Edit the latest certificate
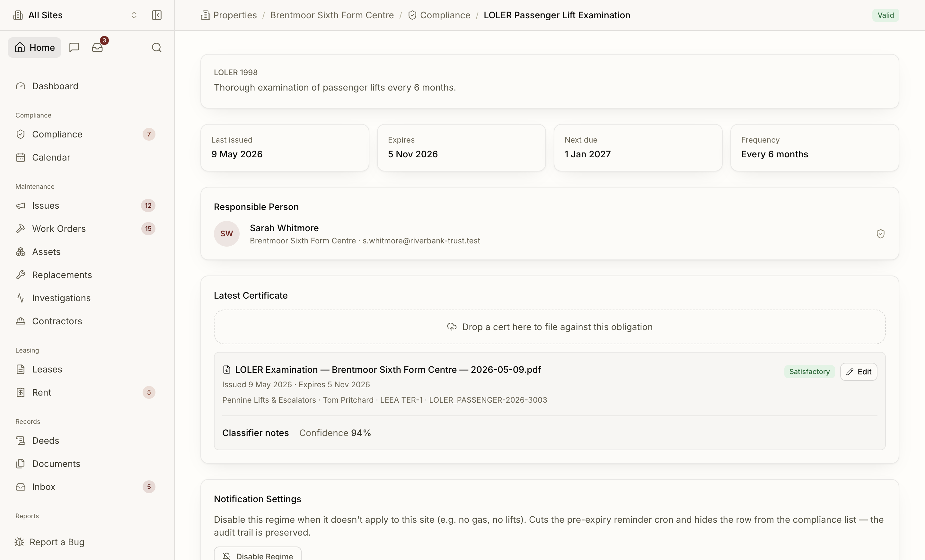925x560 pixels. (859, 372)
